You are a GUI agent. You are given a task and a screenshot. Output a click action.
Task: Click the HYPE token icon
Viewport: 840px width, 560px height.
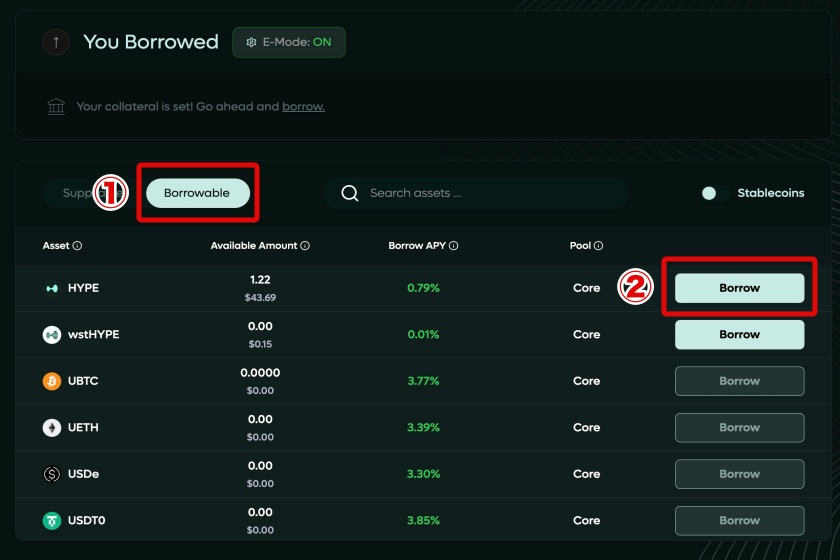(x=52, y=288)
